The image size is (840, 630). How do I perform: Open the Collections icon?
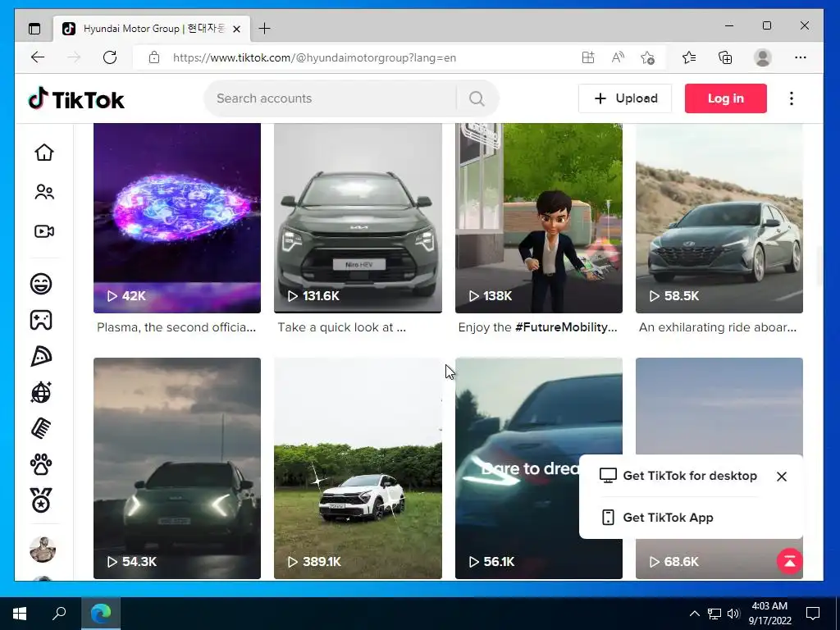(x=725, y=57)
